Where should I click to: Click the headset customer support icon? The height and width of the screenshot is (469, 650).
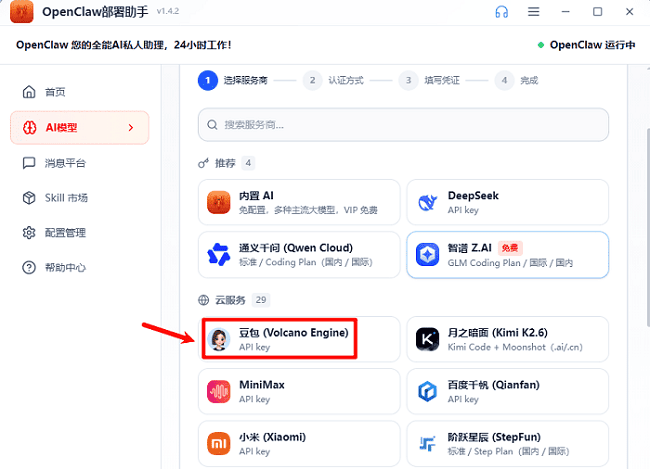point(502,12)
